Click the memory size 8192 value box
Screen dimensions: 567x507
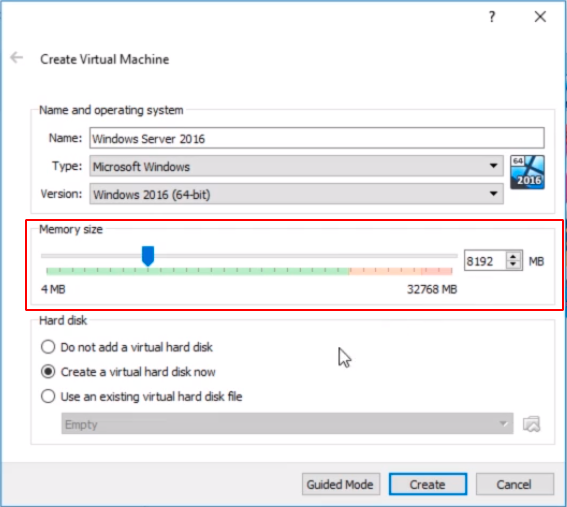coord(486,260)
